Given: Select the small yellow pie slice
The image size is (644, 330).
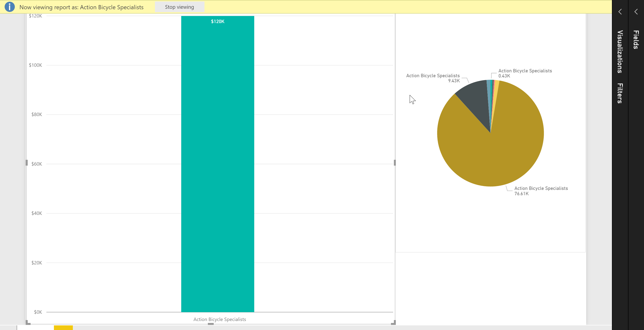Looking at the screenshot, I should (x=497, y=86).
